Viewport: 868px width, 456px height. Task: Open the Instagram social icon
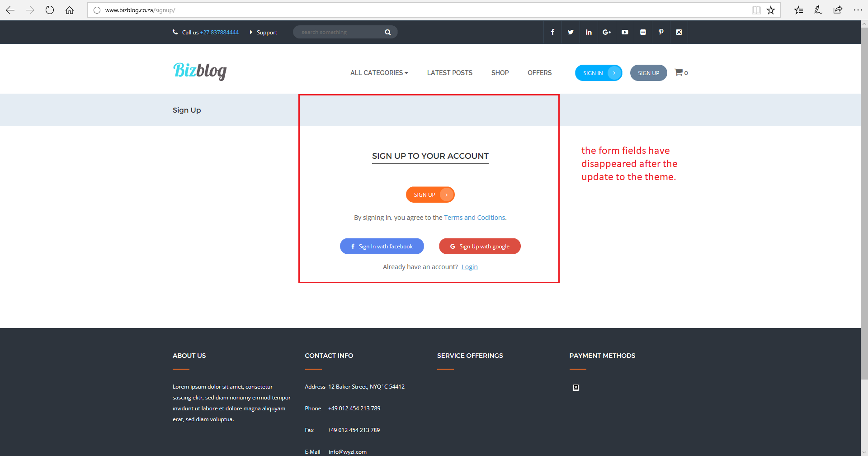point(679,32)
